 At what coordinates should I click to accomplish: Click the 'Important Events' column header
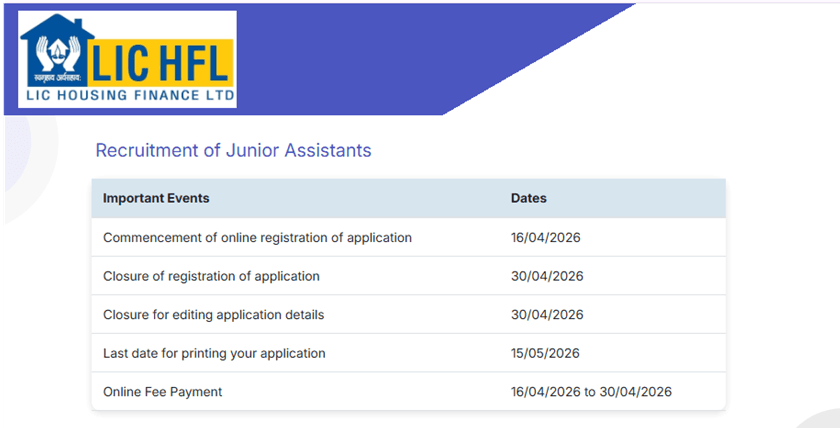click(156, 198)
